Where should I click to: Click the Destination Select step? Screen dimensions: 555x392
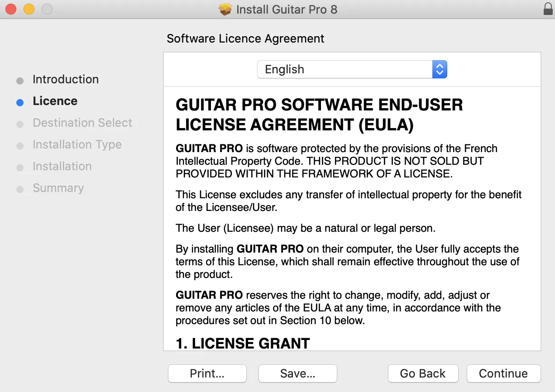(x=82, y=123)
